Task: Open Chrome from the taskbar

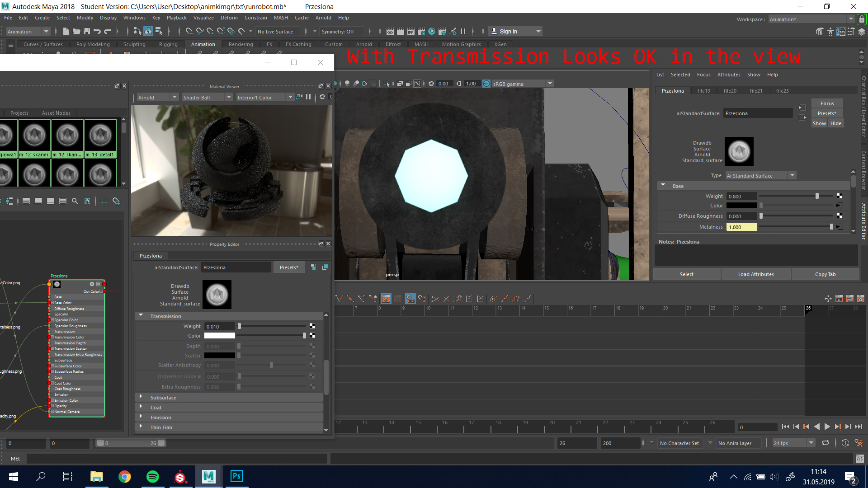Action: click(125, 476)
